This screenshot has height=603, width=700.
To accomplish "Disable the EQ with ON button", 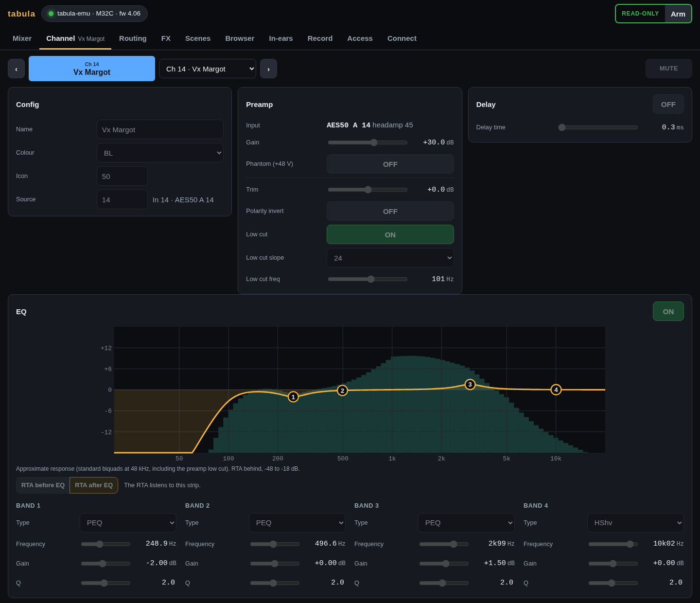I will [668, 311].
